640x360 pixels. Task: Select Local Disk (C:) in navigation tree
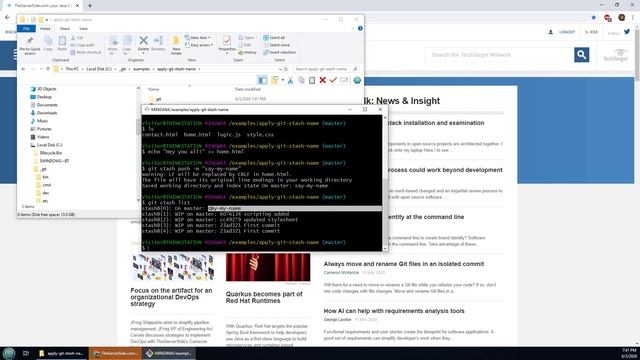tap(46, 145)
